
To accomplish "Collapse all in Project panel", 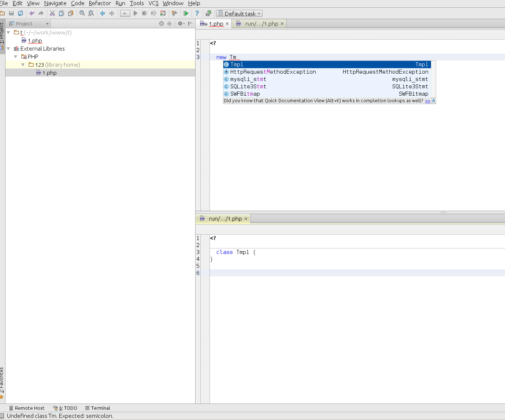I will point(169,23).
